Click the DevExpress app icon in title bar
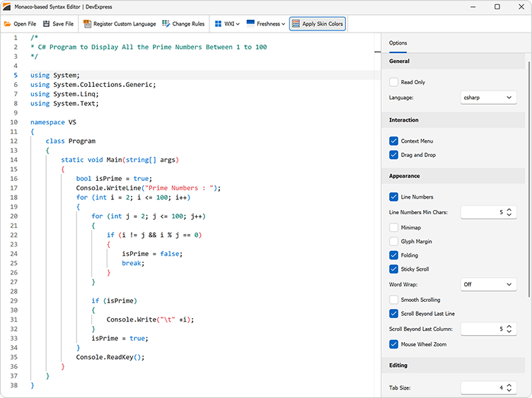Viewport: 532px width, 398px height. pos(6,7)
